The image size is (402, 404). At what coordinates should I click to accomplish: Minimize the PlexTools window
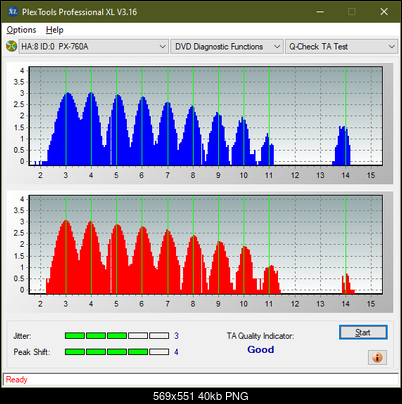coord(320,12)
